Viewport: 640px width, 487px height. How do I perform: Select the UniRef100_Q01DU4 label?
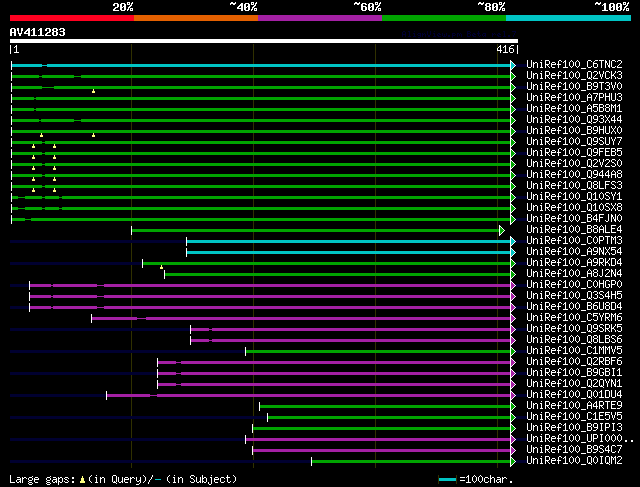pos(574,395)
